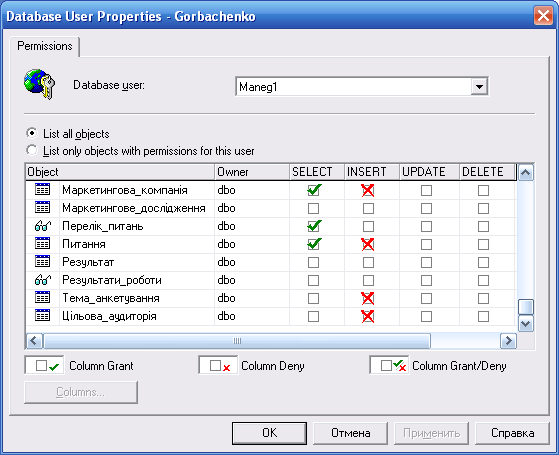
Task: Check UPDATE for Цільова_аудиторія
Action: click(x=426, y=316)
